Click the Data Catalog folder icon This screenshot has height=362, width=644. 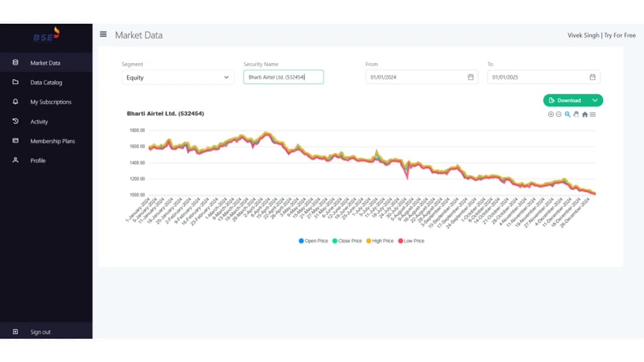[15, 82]
